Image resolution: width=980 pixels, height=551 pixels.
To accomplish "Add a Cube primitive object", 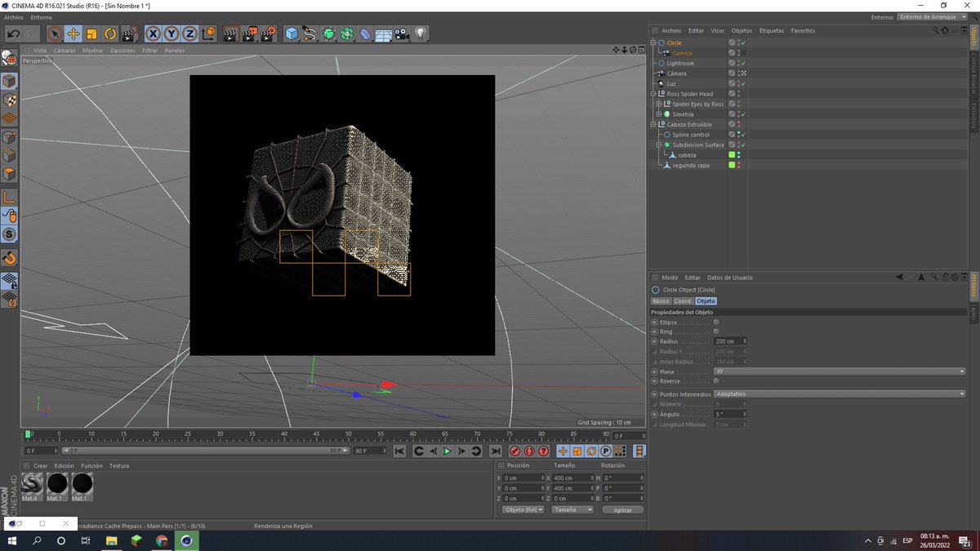I will coord(292,33).
